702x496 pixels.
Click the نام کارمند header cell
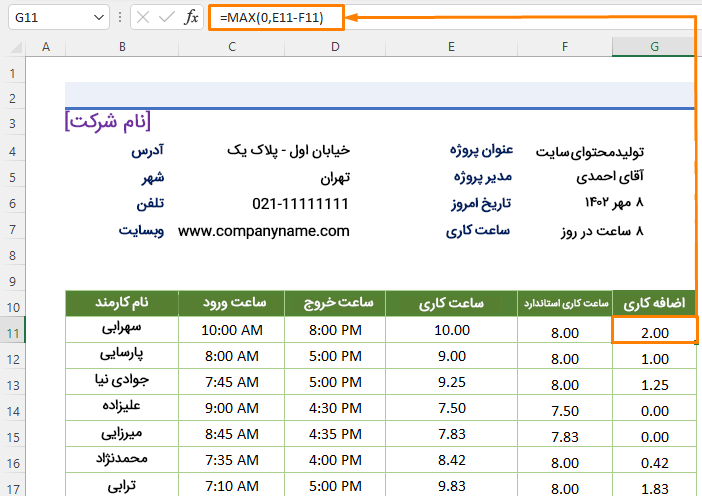(x=122, y=303)
